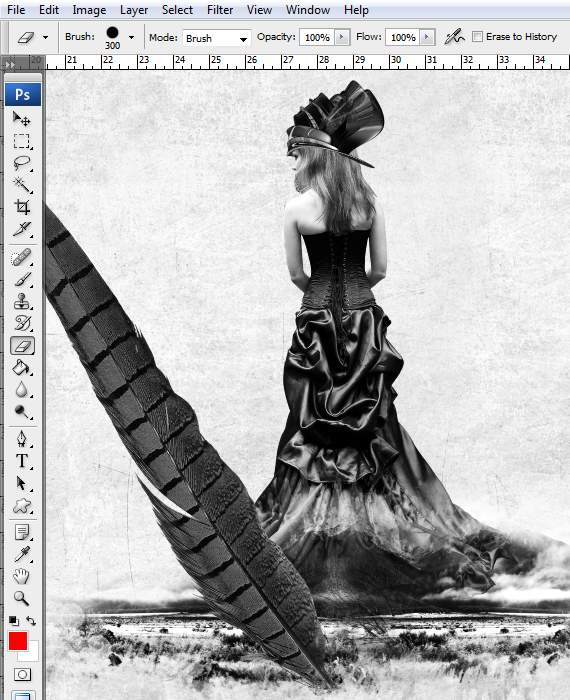Expand the collapsed toolbox panel

10,65
